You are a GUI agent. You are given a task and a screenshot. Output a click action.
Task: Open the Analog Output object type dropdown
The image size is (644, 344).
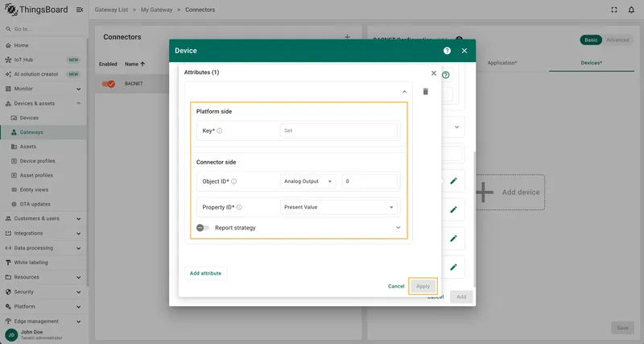(308, 181)
